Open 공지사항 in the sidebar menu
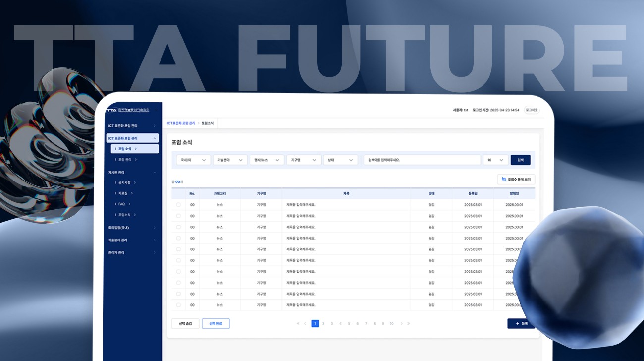 pos(125,182)
